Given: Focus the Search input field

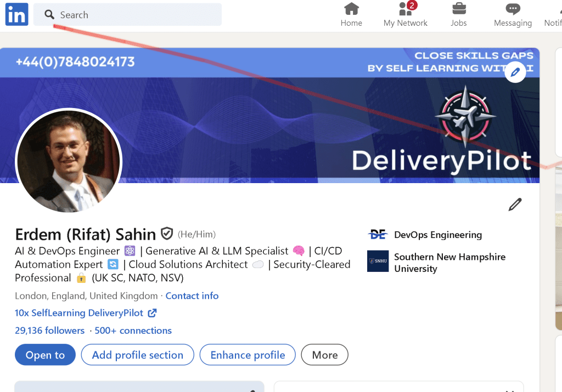Looking at the screenshot, I should click(x=127, y=15).
